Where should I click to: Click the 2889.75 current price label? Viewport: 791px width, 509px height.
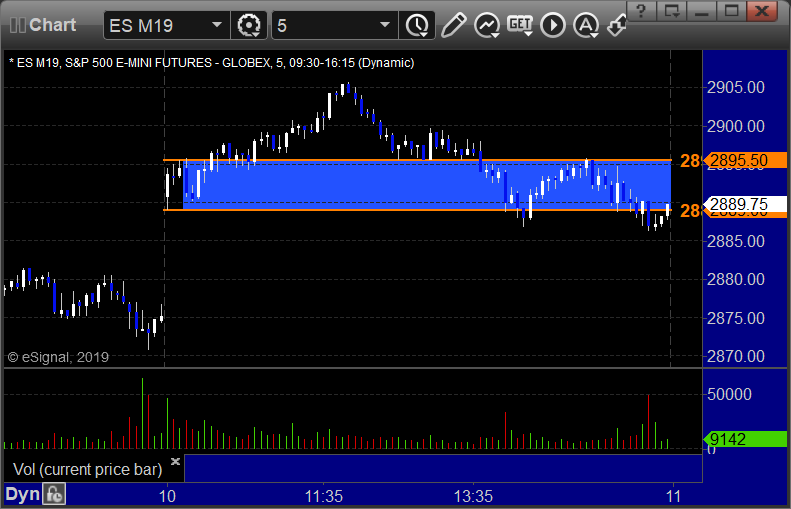click(x=746, y=204)
